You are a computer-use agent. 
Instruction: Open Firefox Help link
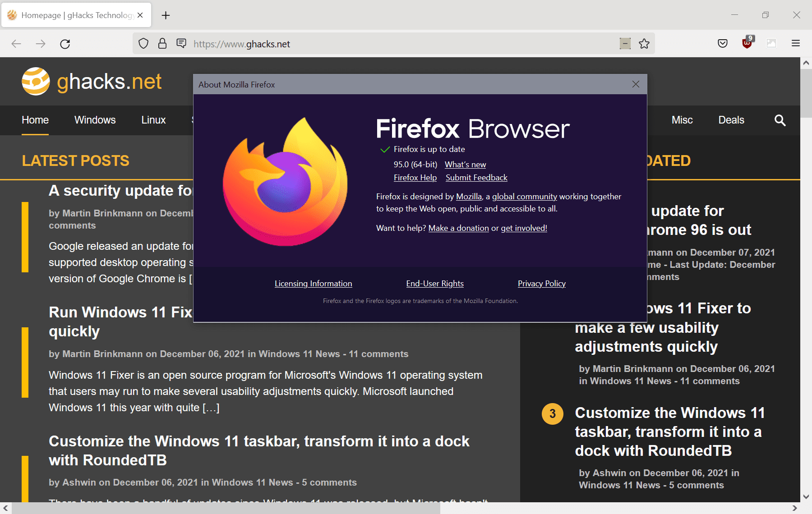pos(415,178)
